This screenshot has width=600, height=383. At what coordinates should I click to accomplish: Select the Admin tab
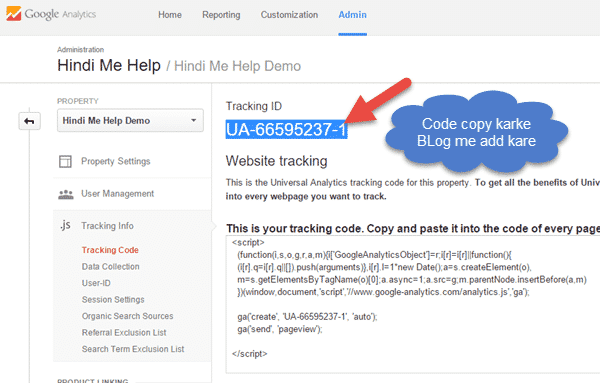coord(352,15)
